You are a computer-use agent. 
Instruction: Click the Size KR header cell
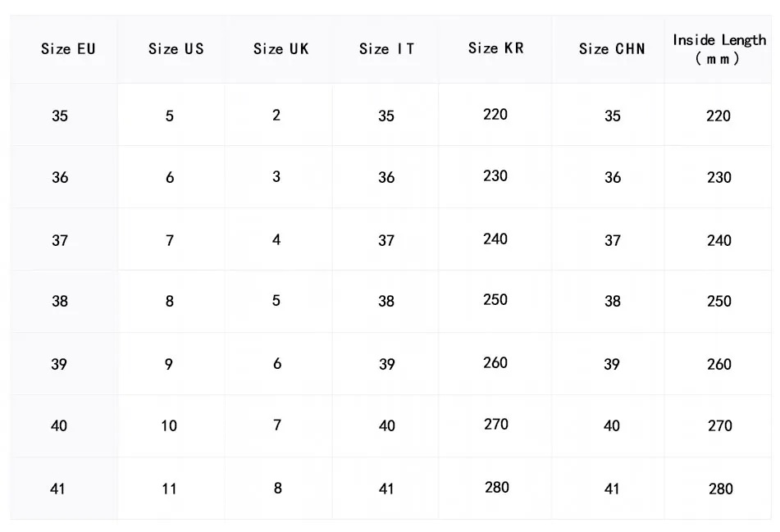[x=495, y=48]
